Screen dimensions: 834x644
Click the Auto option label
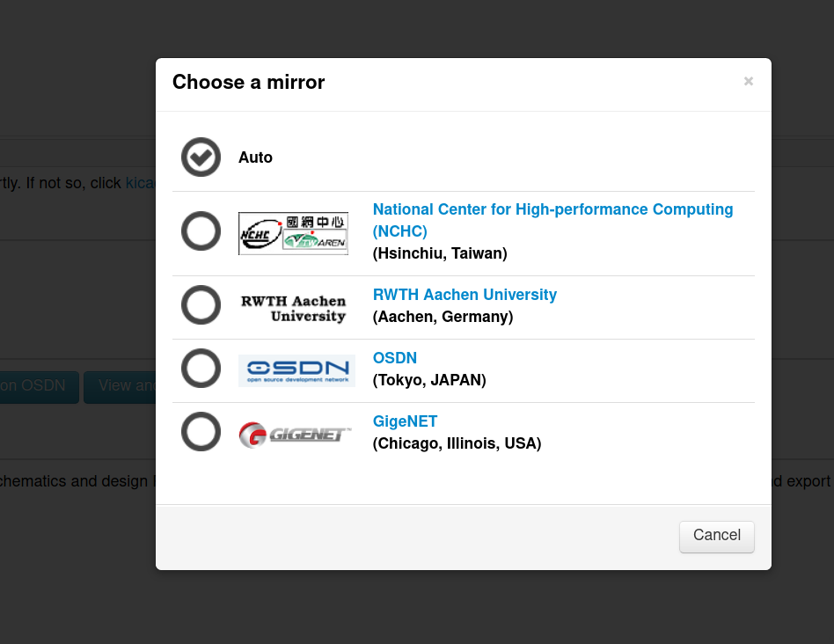(x=255, y=157)
